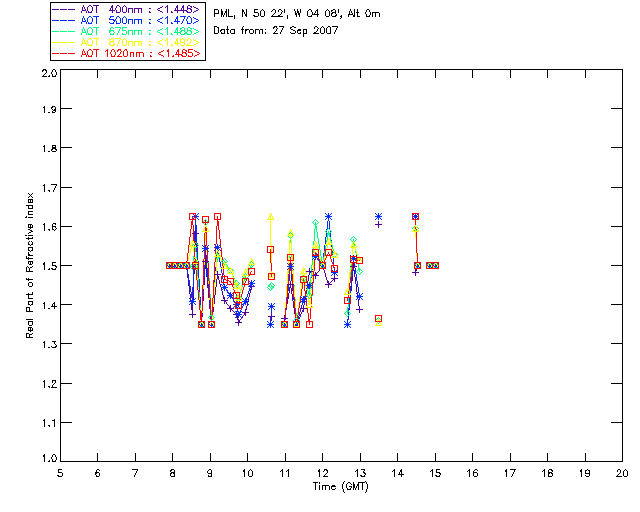Screen dimensions: 640x512
Task: Click the red AOT 1020nm legend entry
Action: pyautogui.click(x=127, y=53)
